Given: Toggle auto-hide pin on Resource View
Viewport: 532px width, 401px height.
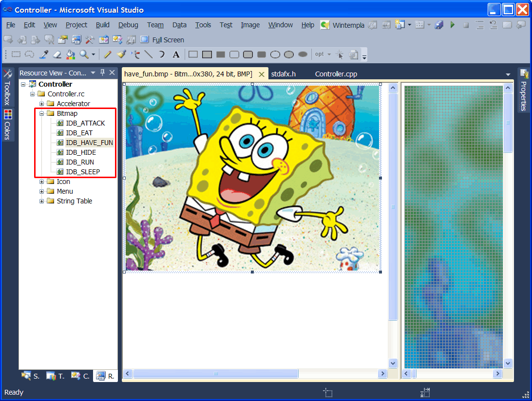Looking at the screenshot, I should (x=102, y=73).
